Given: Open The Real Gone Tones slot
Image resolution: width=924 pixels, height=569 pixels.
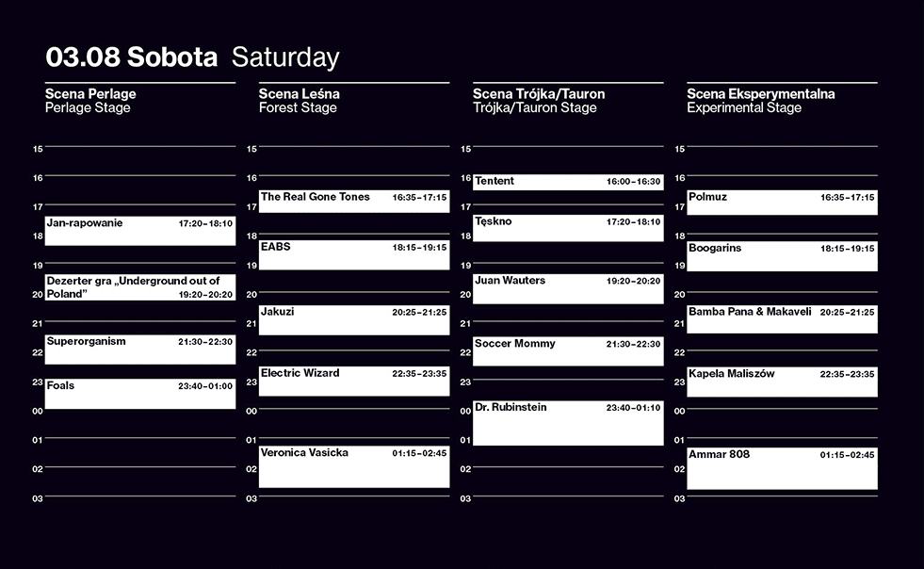Looking at the screenshot, I should 354,201.
